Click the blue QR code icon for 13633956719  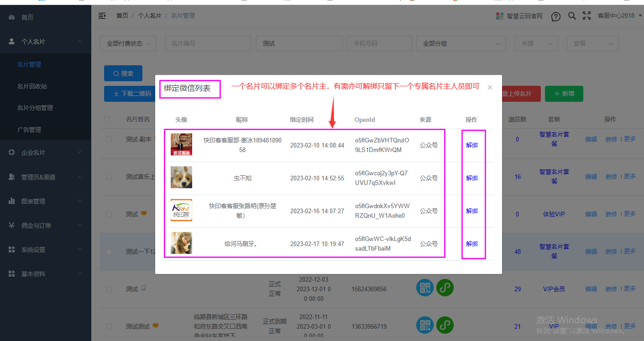(424, 325)
